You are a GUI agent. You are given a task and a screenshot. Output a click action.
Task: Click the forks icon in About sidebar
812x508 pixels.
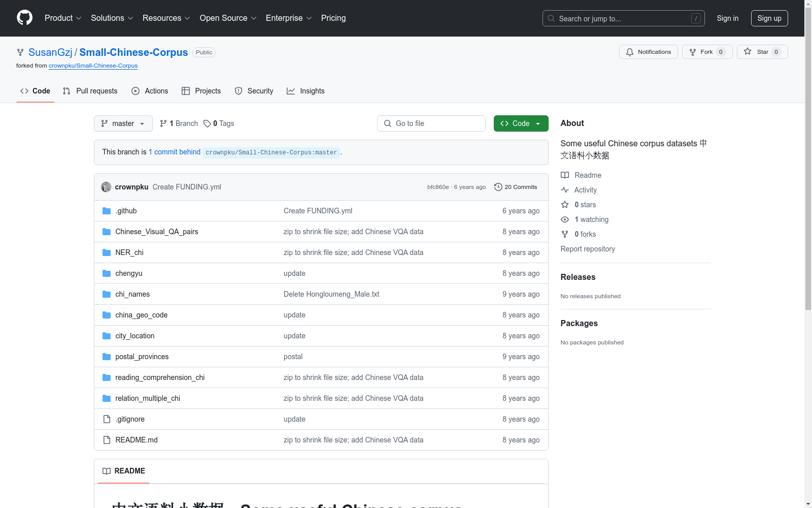[x=565, y=234]
